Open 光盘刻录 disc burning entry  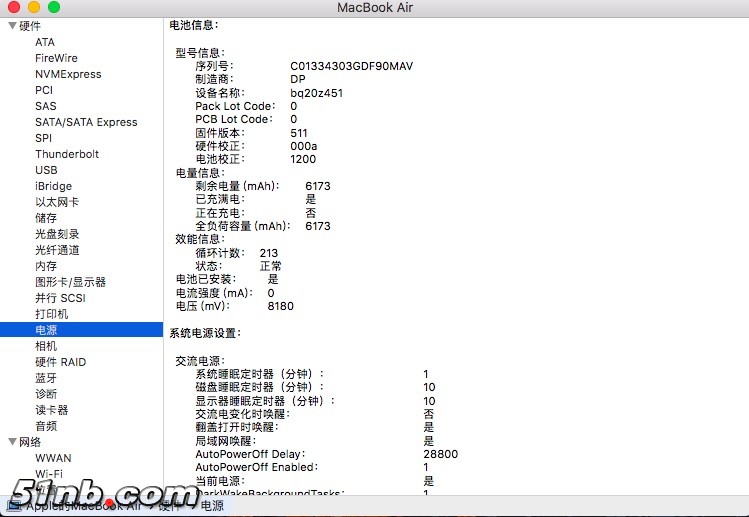tap(57, 234)
